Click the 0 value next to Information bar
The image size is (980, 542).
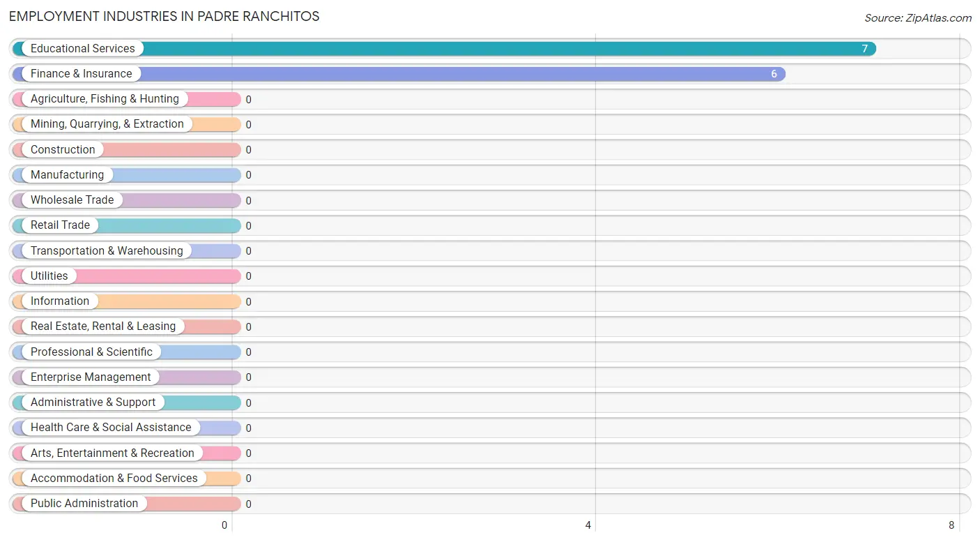248,301
